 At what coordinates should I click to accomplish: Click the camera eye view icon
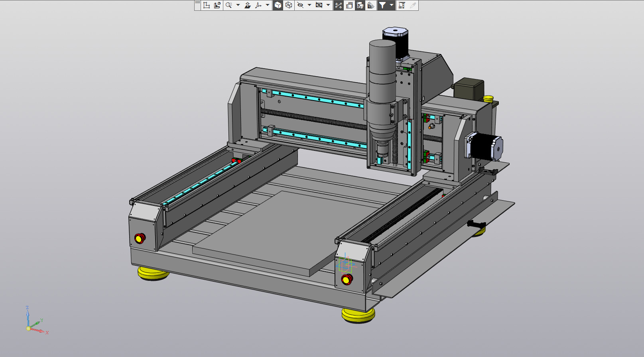pos(319,5)
